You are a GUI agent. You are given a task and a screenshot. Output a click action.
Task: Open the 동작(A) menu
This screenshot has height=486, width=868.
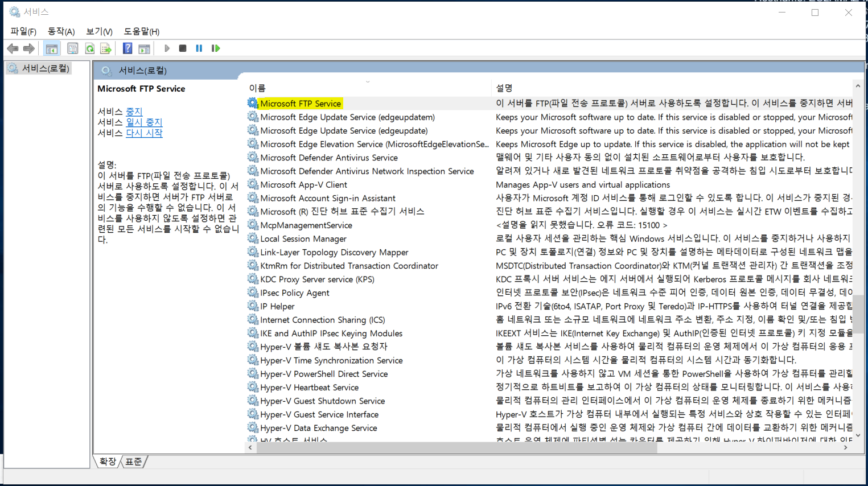tap(61, 31)
